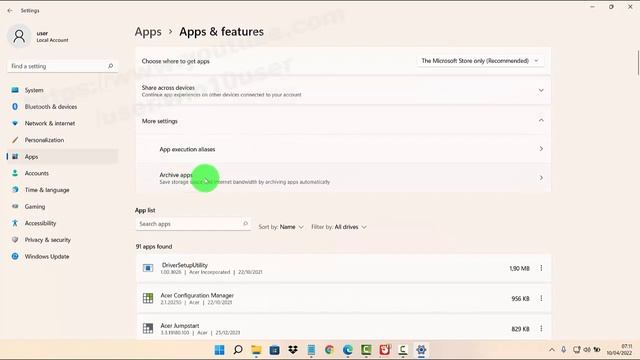
Task: Open the Filter by All drives dropdown
Action: coord(339,227)
